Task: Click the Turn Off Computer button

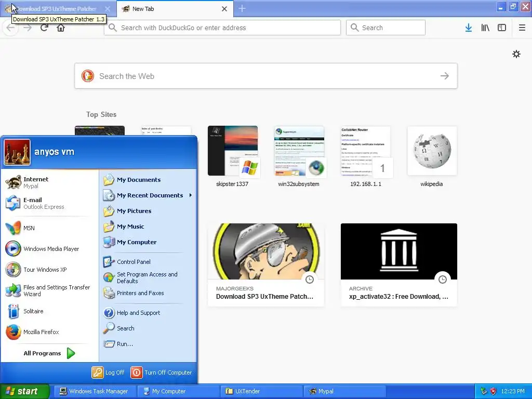Action: [x=161, y=373]
